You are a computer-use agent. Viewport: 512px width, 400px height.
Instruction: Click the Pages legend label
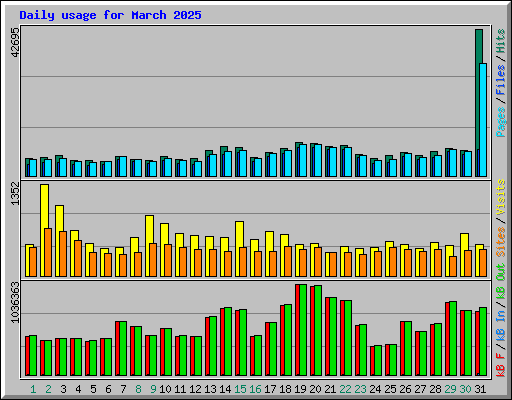point(500,122)
